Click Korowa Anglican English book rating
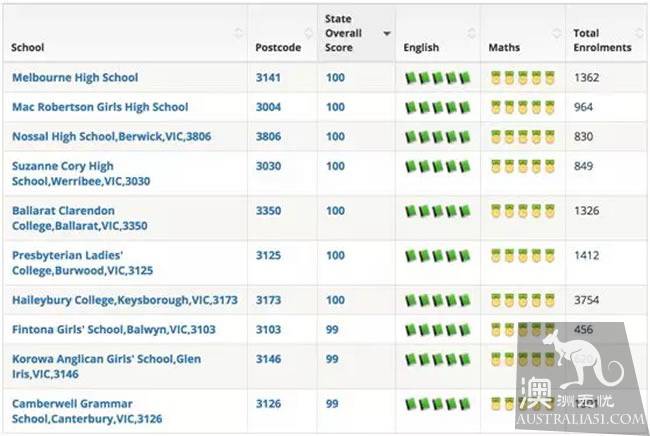The height and width of the screenshot is (436, 650). pos(438,359)
